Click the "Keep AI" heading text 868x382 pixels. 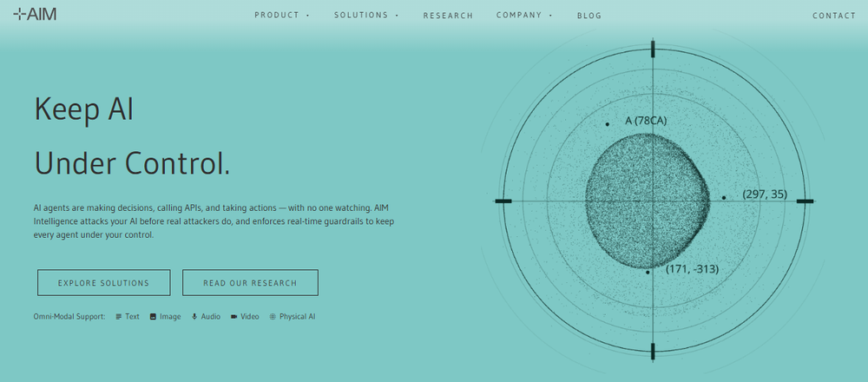pos(83,109)
